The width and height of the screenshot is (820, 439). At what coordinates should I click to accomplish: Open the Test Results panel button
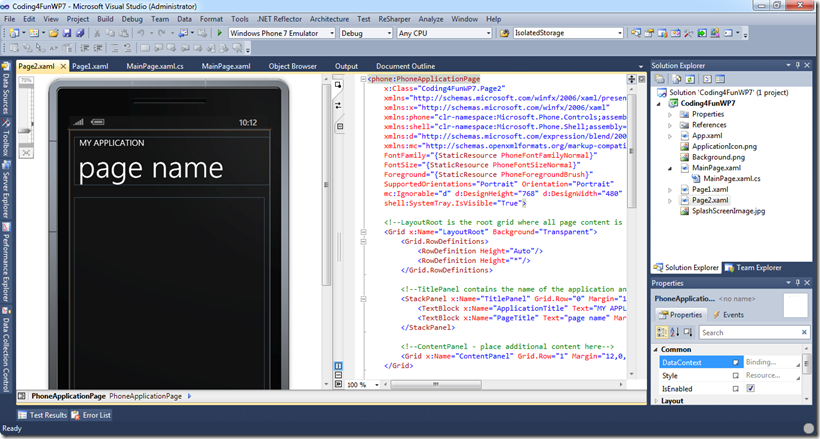point(42,415)
